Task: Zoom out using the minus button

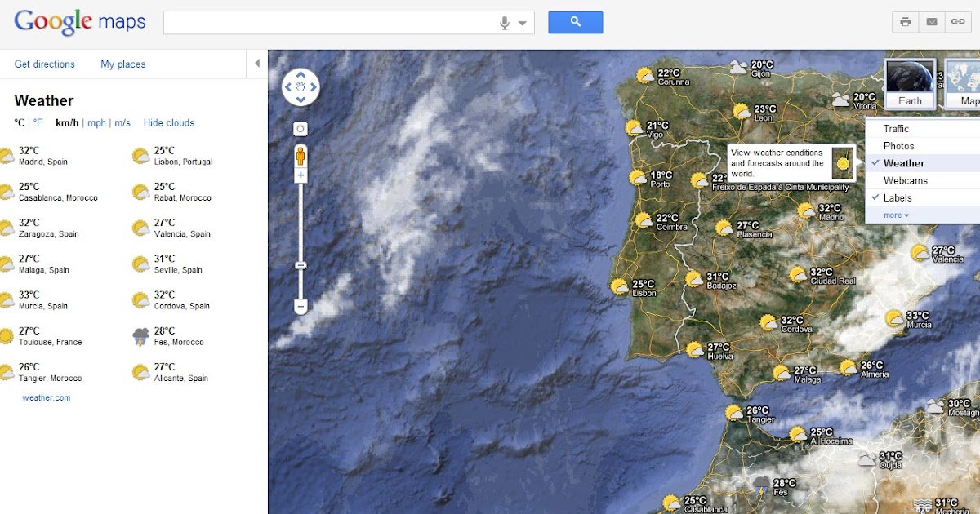Action: click(301, 307)
